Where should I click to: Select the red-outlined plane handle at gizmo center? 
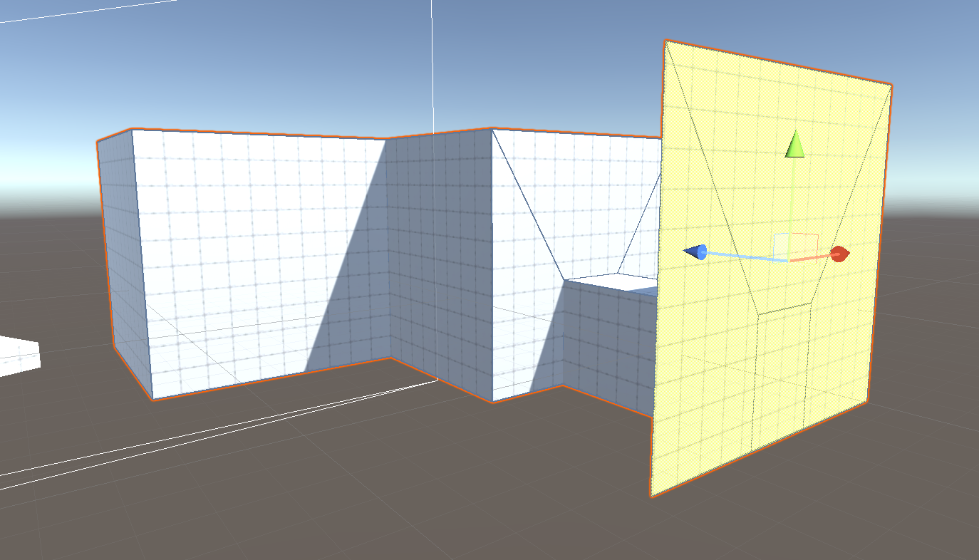[x=805, y=244]
